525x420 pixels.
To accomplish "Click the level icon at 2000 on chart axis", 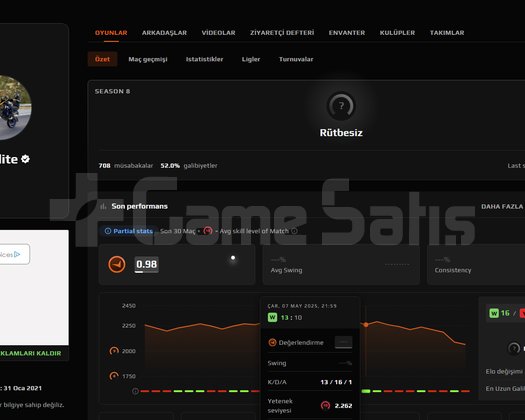I will 114,351.
